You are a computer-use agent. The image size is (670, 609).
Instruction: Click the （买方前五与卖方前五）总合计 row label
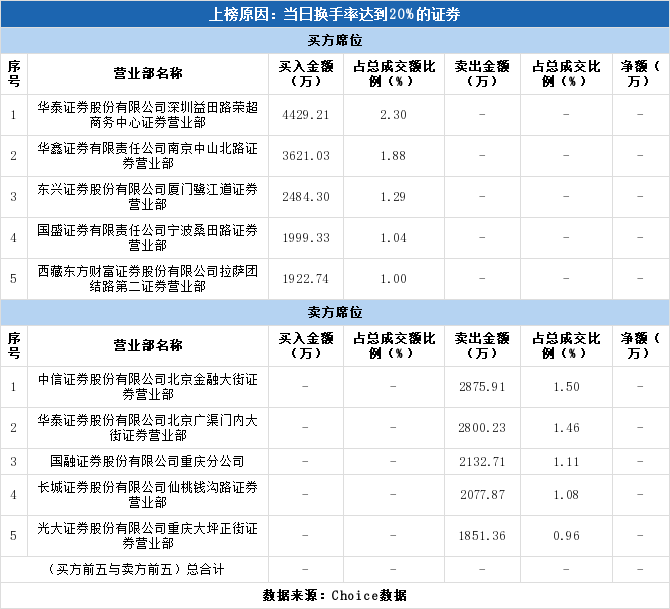pos(135,570)
